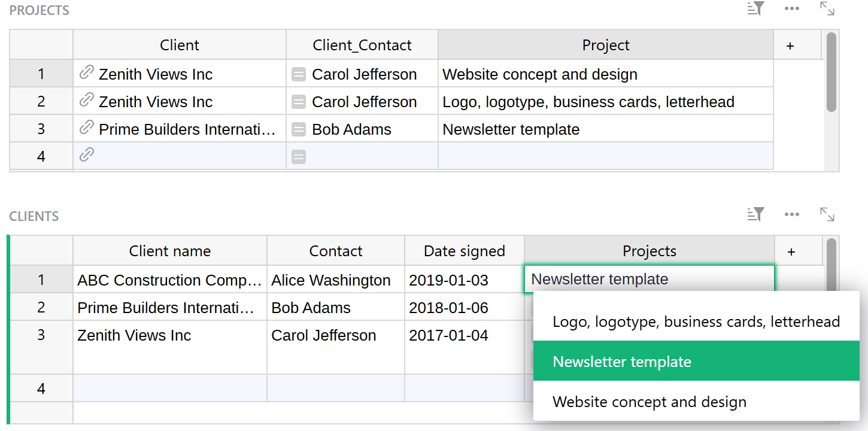The image size is (868, 431).
Task: Open PROJECTS section three-dot menu
Action: tap(791, 8)
